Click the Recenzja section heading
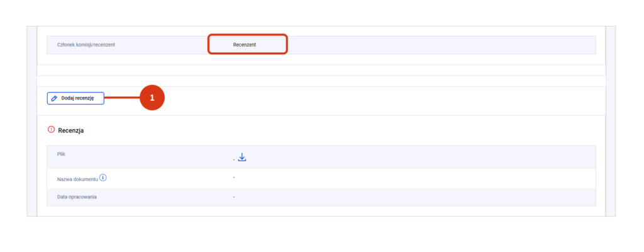The width and height of the screenshot is (644, 252). click(x=71, y=130)
